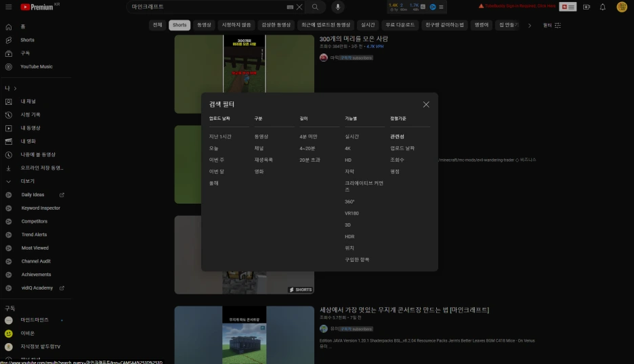This screenshot has height=364, width=634.
Task: Sort results by 업로드 날짜
Action: click(x=402, y=148)
